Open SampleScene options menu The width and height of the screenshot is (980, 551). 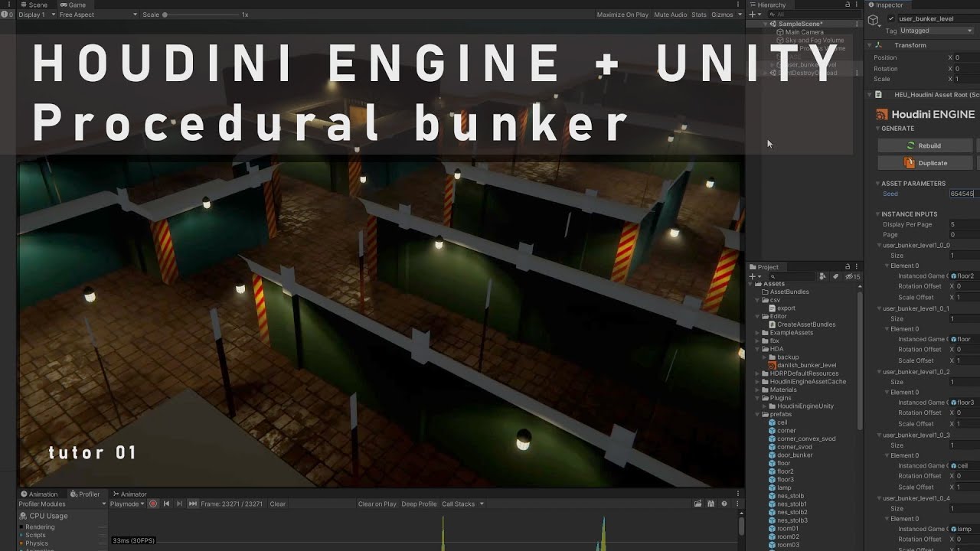coord(857,24)
